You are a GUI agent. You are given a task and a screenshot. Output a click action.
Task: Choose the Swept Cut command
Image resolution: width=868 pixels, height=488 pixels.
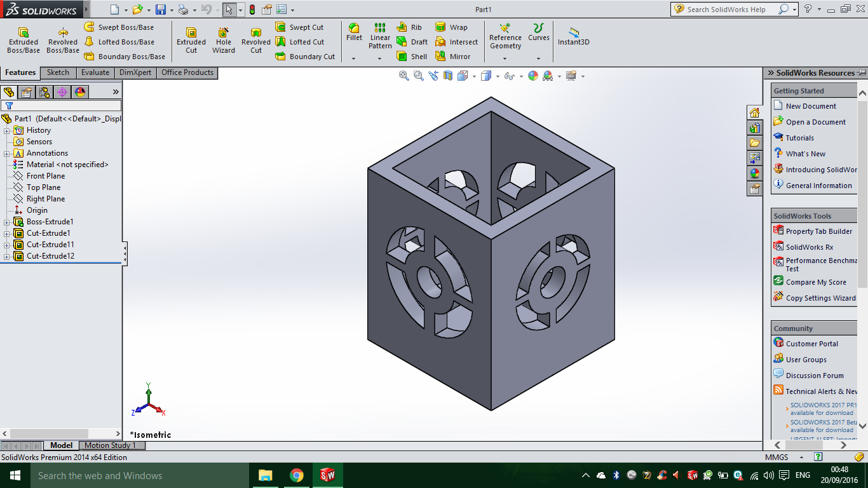click(299, 27)
